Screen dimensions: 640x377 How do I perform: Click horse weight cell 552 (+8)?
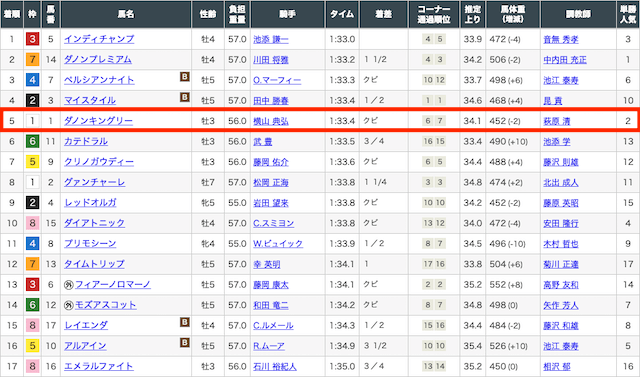pos(513,284)
